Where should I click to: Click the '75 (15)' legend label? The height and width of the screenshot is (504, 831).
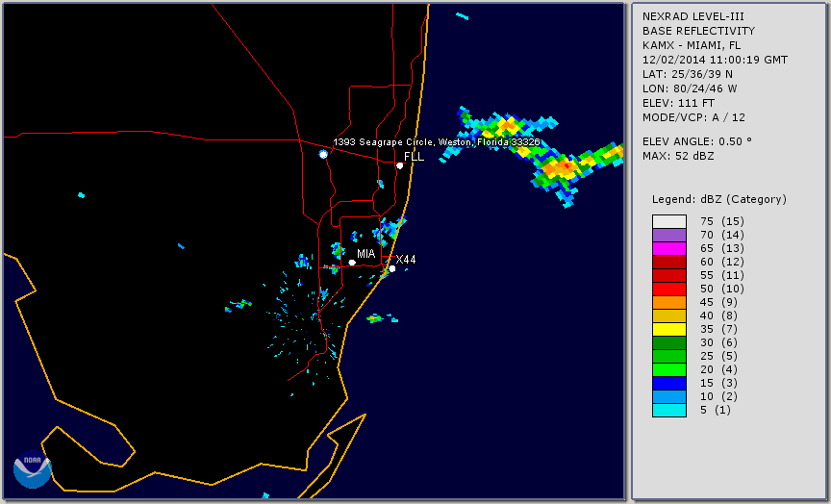pos(721,221)
